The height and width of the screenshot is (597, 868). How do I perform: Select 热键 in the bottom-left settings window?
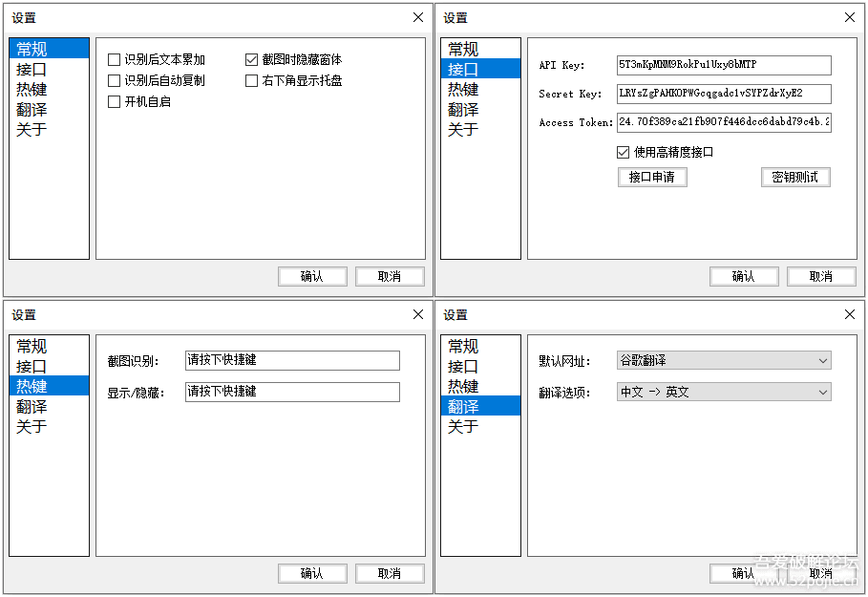click(50, 386)
